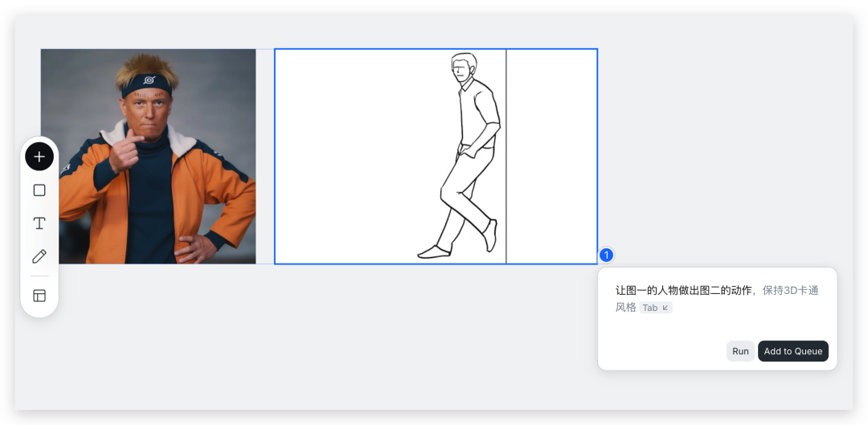The image size is (868, 425).
Task: Click the blue number 1 badge
Action: pyautogui.click(x=606, y=255)
